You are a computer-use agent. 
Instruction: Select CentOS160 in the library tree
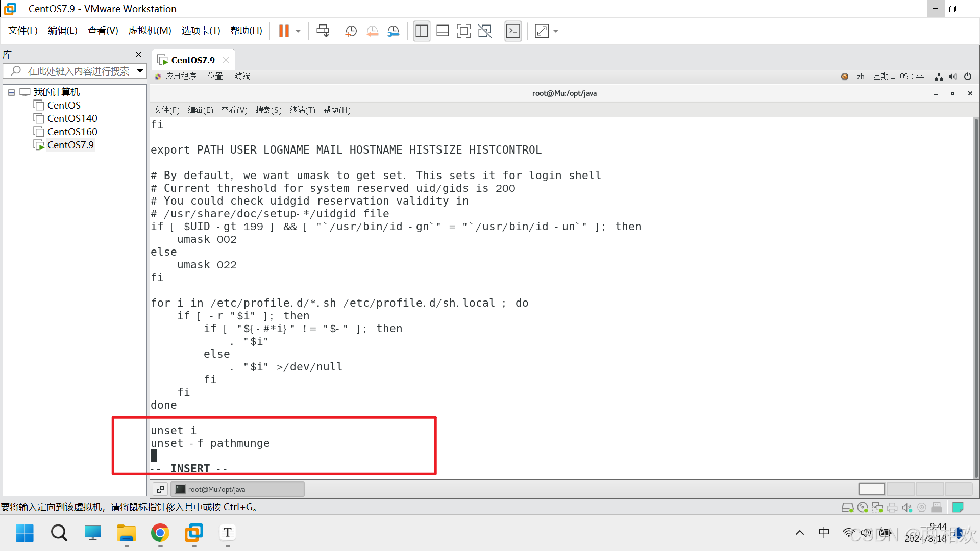(72, 132)
